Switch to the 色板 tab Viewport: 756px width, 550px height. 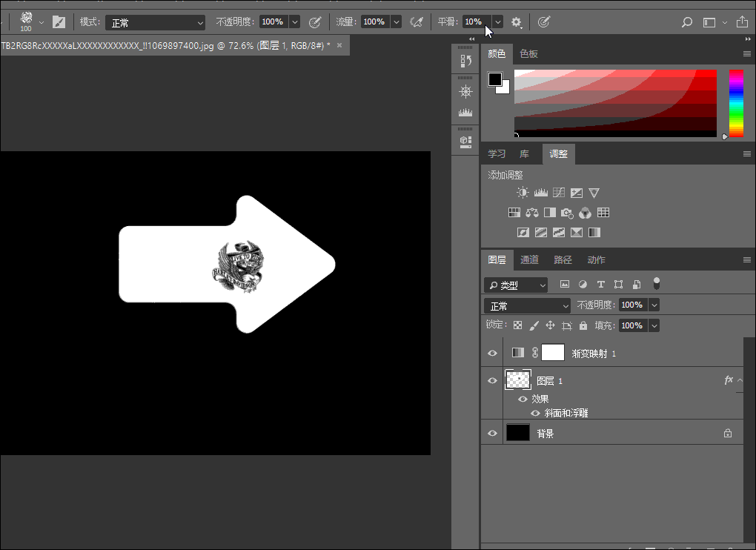tap(528, 53)
